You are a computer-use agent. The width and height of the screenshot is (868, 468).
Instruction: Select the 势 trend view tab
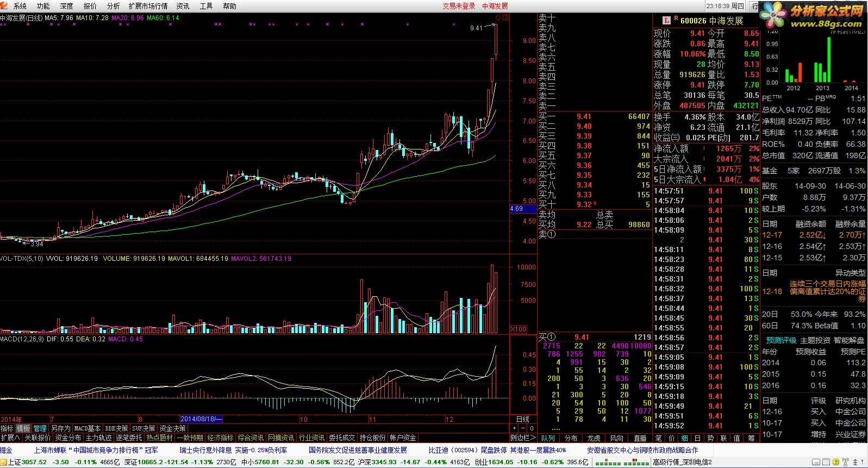[x=710, y=438]
